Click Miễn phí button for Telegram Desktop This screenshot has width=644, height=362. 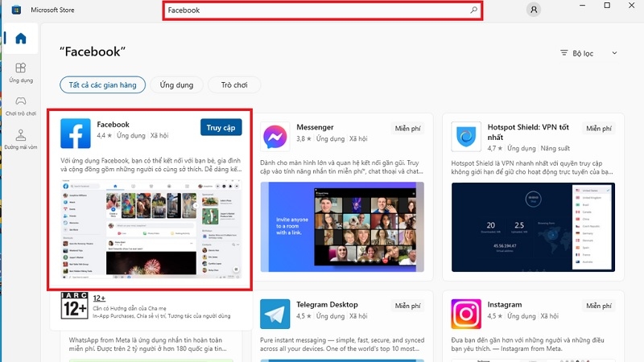point(408,306)
